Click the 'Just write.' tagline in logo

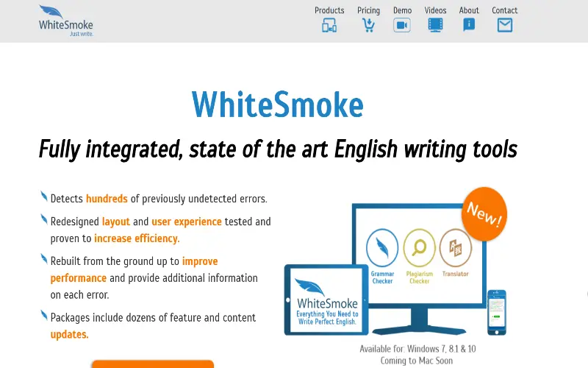(x=82, y=34)
